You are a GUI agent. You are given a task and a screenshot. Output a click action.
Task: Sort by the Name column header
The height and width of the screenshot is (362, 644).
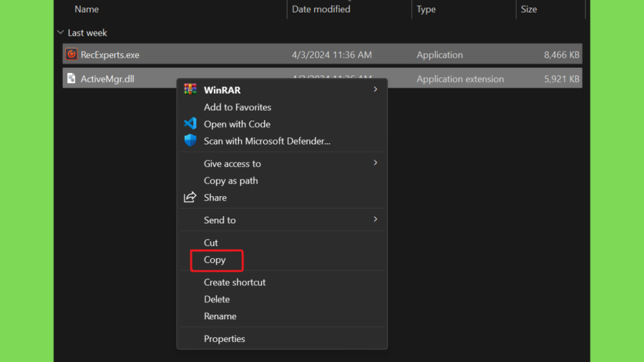point(87,9)
